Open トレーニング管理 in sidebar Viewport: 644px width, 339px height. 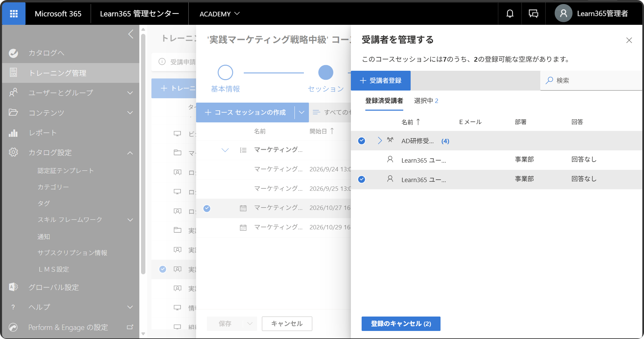tap(71, 73)
